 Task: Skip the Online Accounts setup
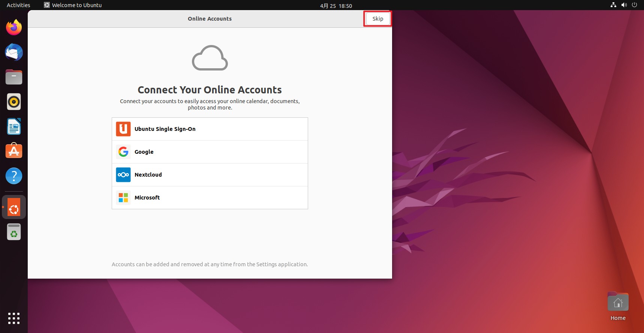(377, 19)
